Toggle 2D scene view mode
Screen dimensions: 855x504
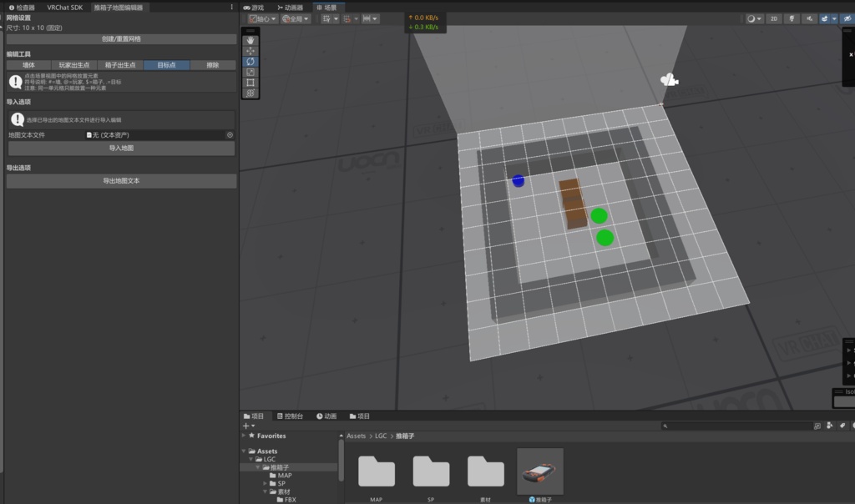tap(774, 18)
